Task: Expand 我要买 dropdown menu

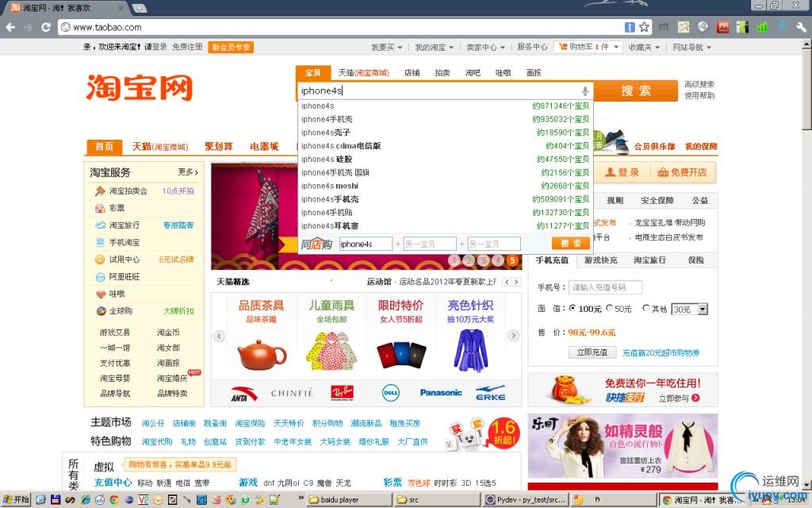Action: point(386,47)
